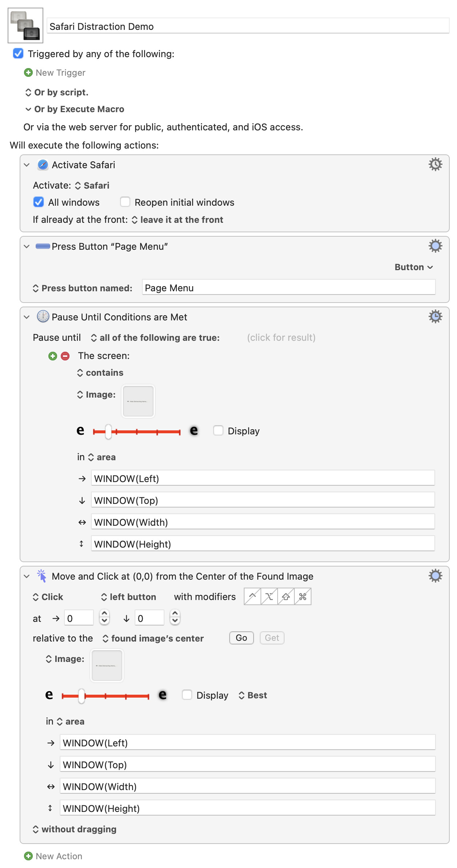Collapse the Activate Safari action
Viewport: 457px width, 868px height.
click(x=27, y=165)
